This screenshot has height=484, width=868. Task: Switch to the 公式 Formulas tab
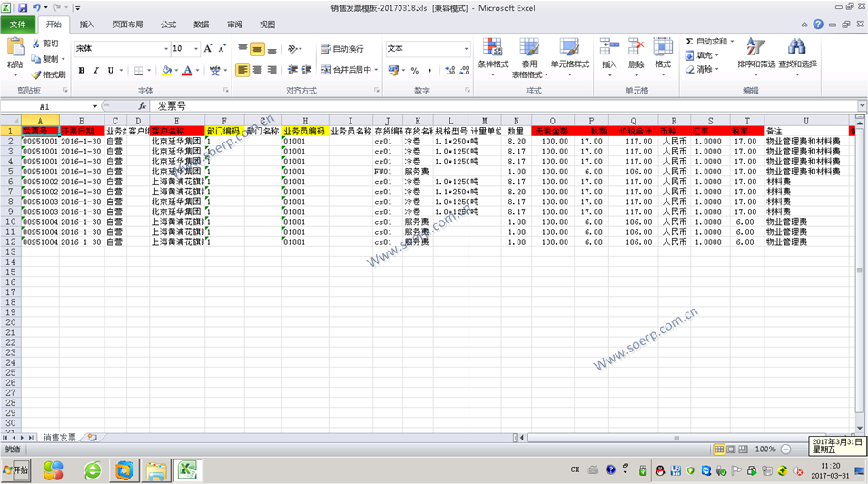(168, 25)
